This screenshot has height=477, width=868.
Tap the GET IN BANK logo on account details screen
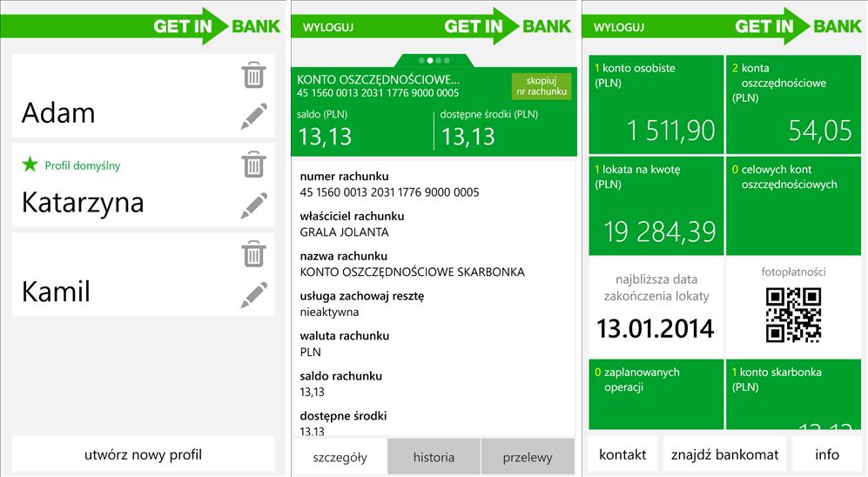click(x=508, y=26)
